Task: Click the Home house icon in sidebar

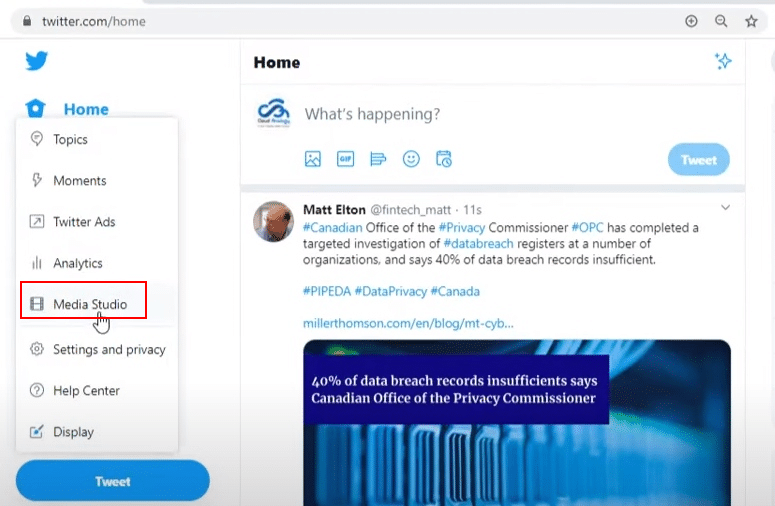Action: [x=36, y=108]
